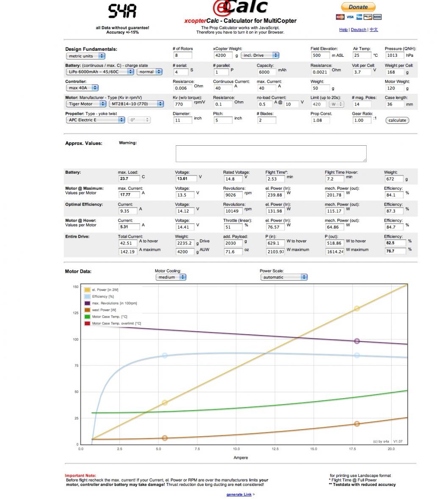Screen dimensions: 448x499
Task: Select the MT2814-10 motor type dropdown
Action: point(136,104)
